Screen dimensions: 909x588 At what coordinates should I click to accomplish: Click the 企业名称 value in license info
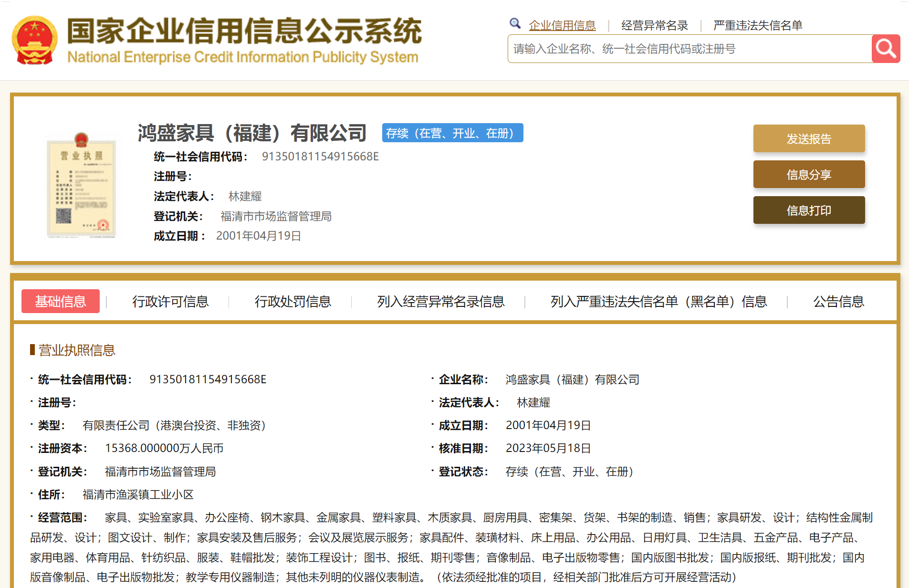click(x=572, y=379)
